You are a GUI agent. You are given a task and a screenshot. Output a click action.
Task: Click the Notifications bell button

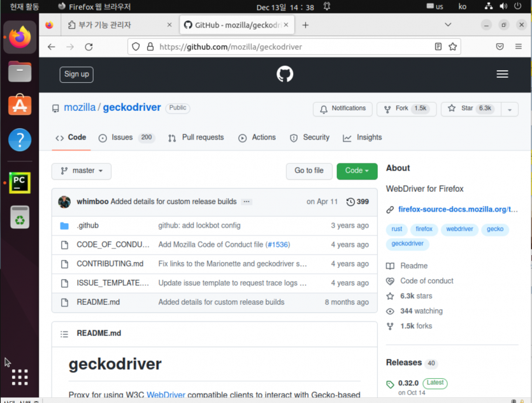click(x=343, y=108)
